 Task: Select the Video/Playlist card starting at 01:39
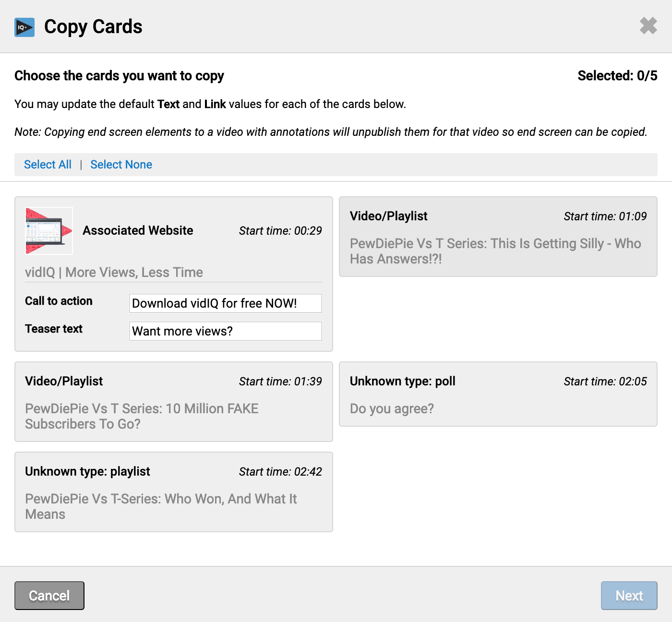(x=174, y=402)
